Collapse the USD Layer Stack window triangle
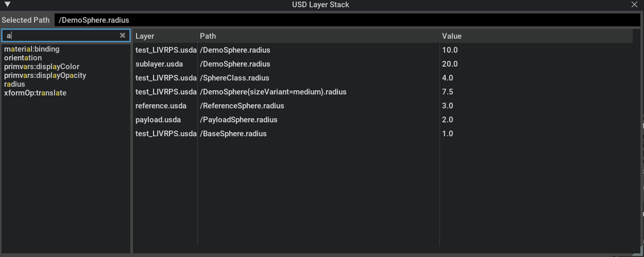 click(x=7, y=5)
